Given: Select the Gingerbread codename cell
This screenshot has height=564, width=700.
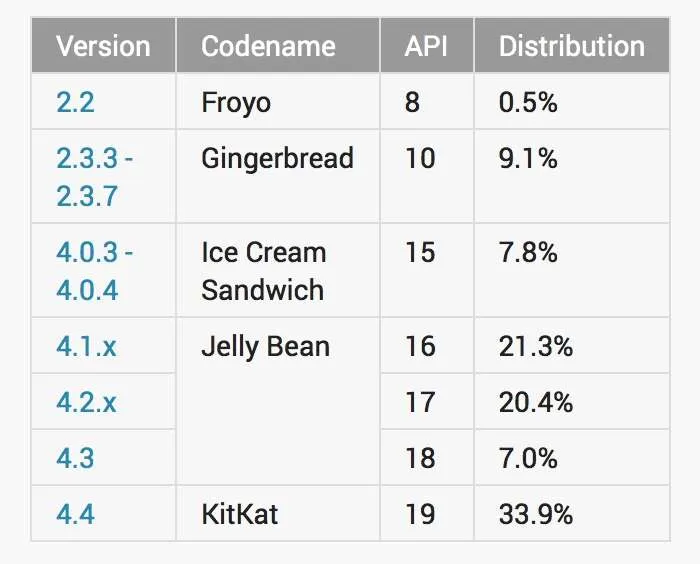Looking at the screenshot, I should click(x=278, y=176).
